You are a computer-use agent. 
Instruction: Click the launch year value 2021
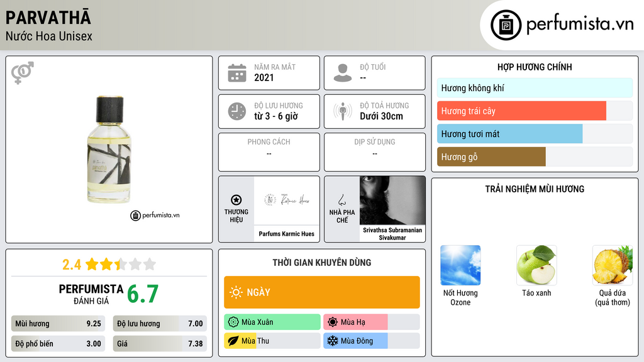(x=264, y=77)
